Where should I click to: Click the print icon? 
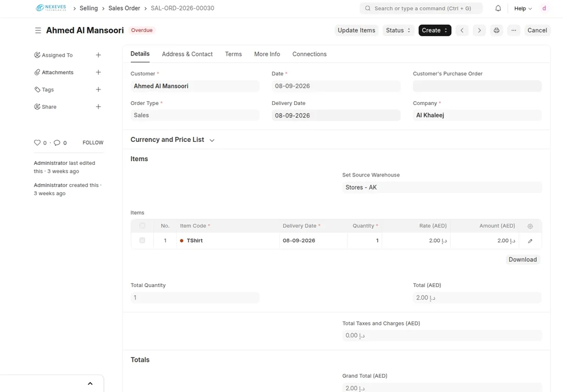496,30
